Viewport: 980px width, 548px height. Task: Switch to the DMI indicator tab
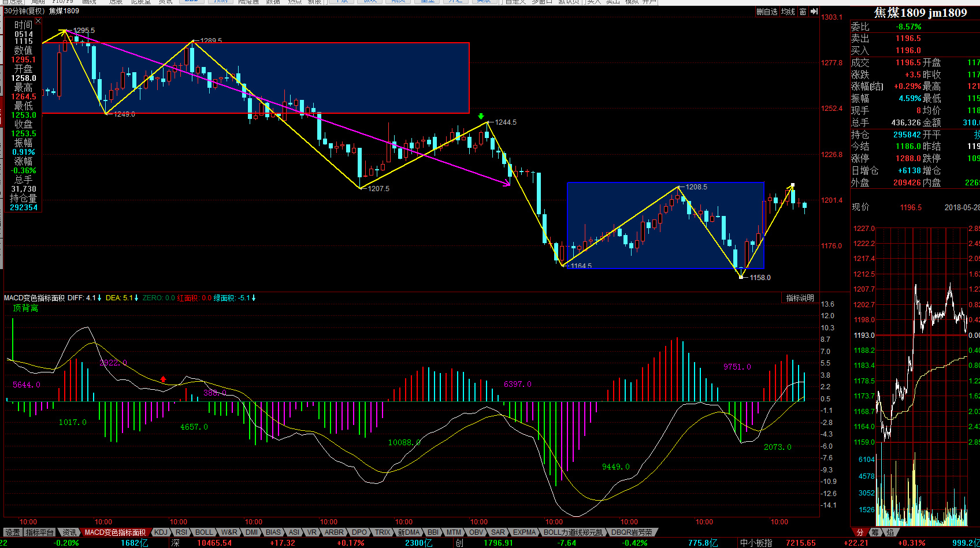pyautogui.click(x=251, y=532)
